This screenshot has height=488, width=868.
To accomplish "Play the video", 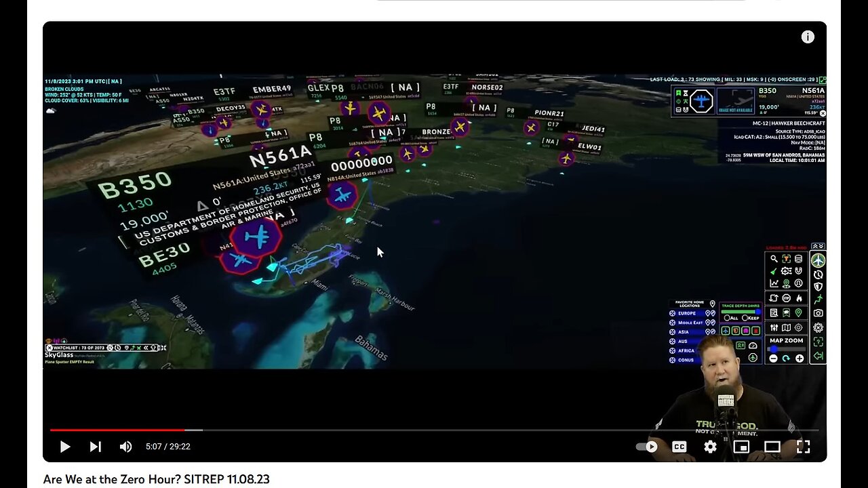I will [x=65, y=447].
